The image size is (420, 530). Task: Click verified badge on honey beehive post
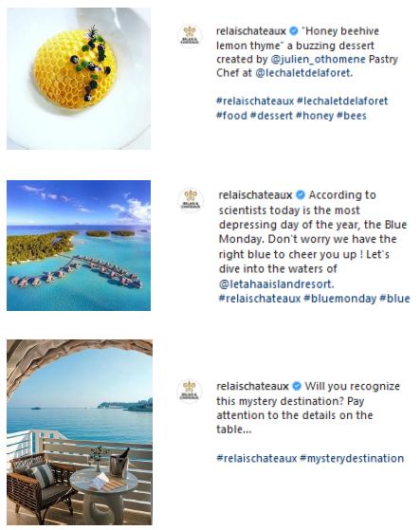294,31
